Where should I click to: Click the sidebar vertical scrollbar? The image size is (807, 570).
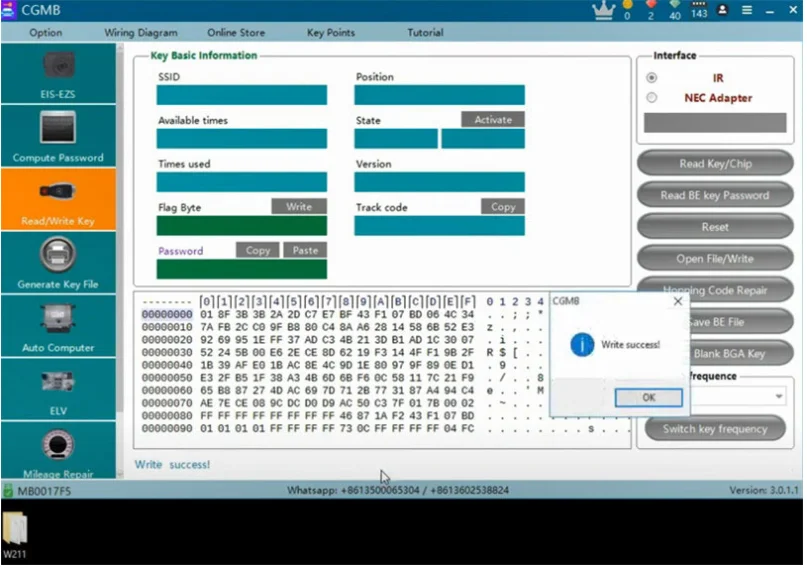pos(120,261)
